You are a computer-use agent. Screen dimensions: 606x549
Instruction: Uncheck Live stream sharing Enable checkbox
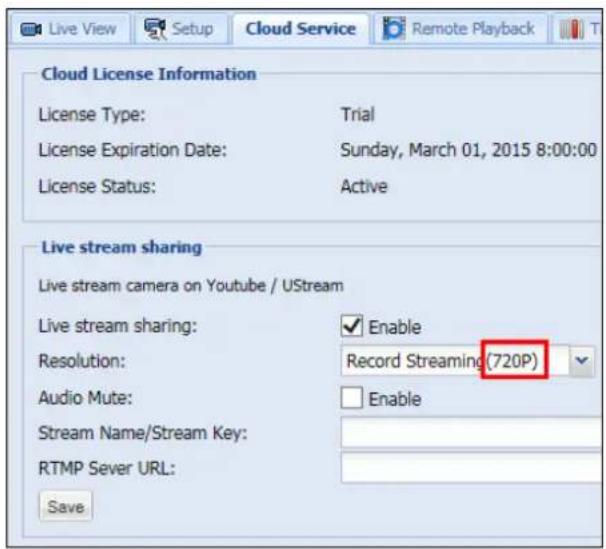(x=352, y=326)
